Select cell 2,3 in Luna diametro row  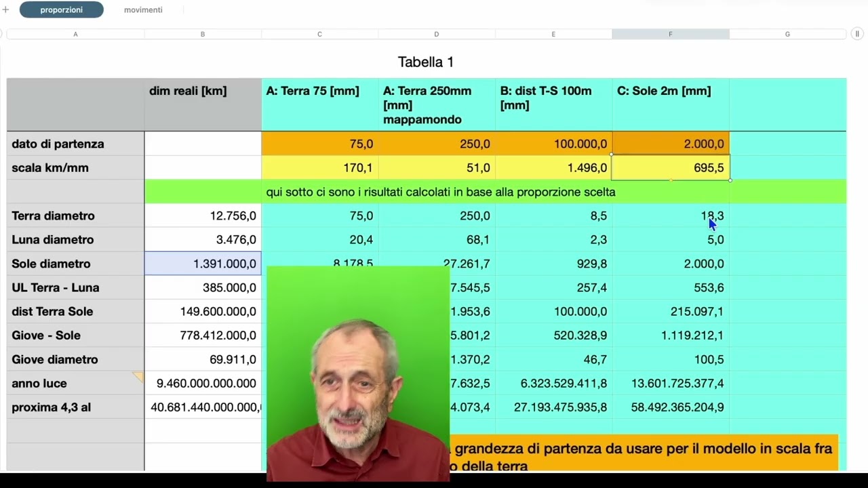[x=553, y=239]
